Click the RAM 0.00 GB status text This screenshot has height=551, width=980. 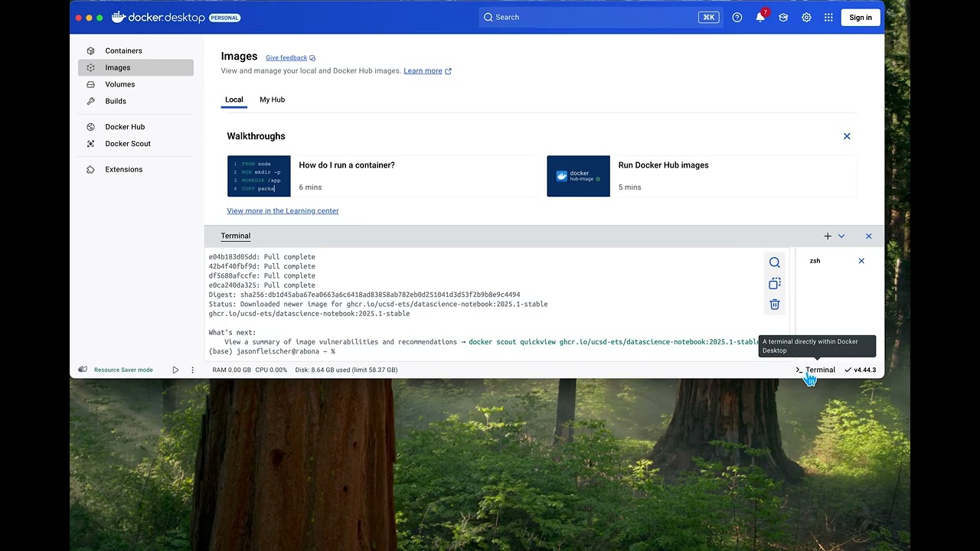231,370
